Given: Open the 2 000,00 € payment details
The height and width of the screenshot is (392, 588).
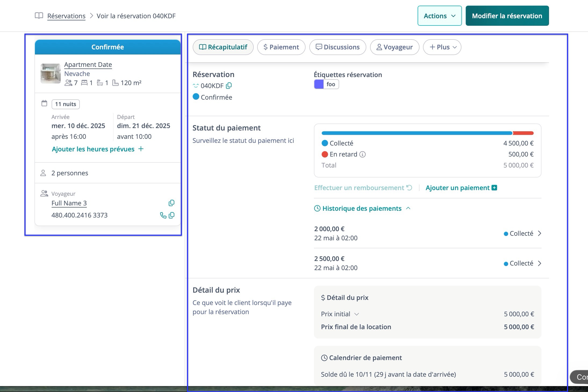Looking at the screenshot, I should click(x=539, y=233).
